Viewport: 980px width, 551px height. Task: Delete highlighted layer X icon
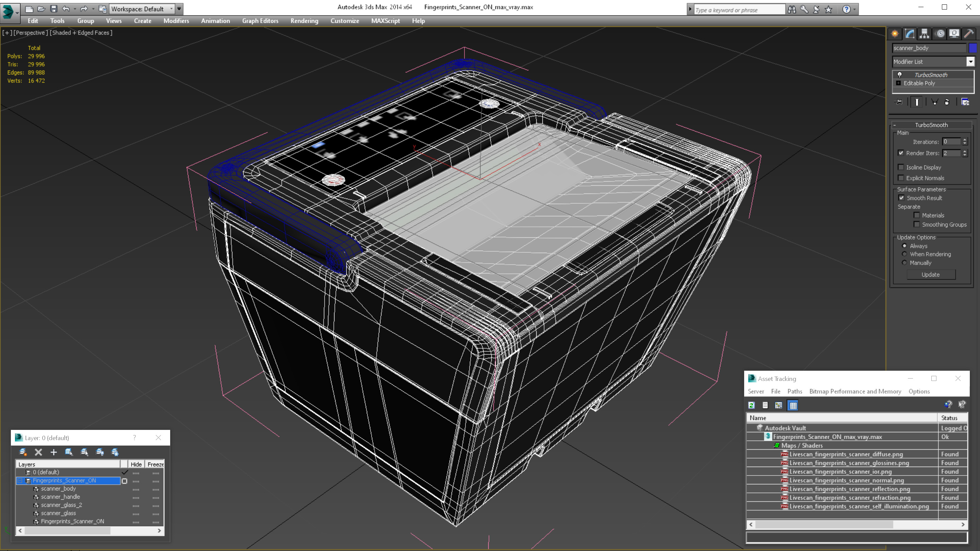(38, 452)
